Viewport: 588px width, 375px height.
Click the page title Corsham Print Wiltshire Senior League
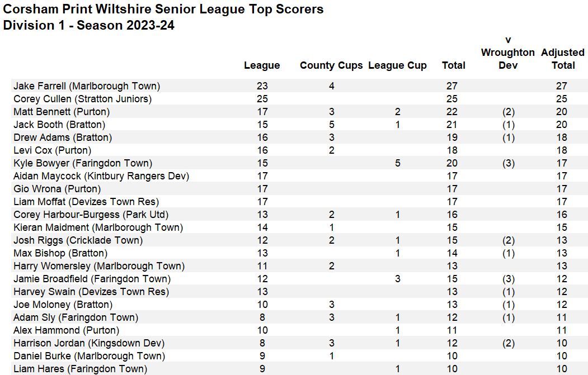(163, 10)
